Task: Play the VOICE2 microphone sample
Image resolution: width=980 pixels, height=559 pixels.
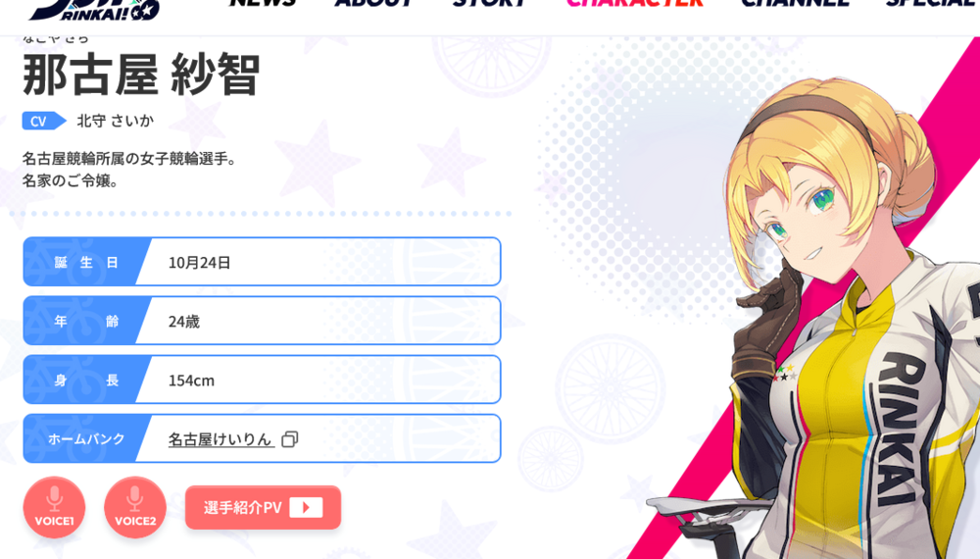Action: coord(135,508)
